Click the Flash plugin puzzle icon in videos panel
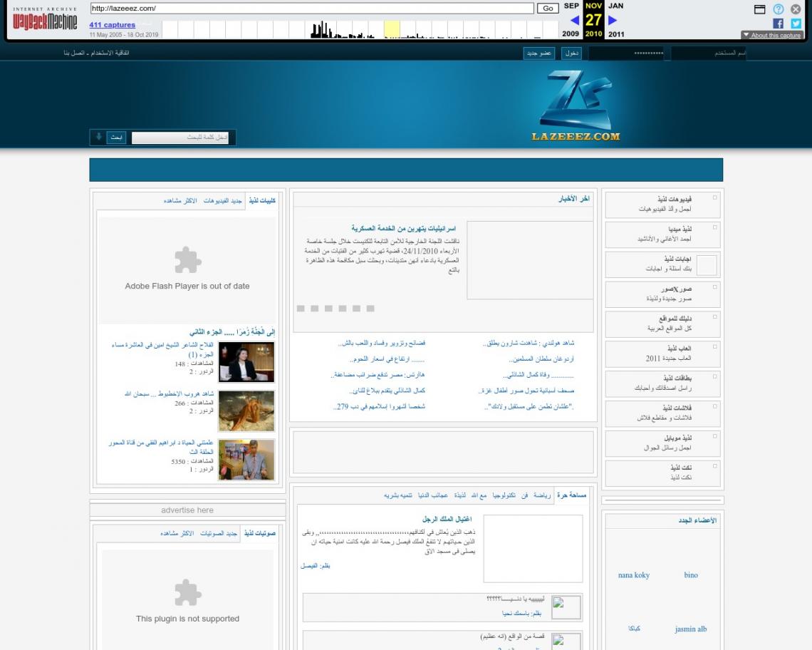The image size is (812, 650). coord(187,260)
